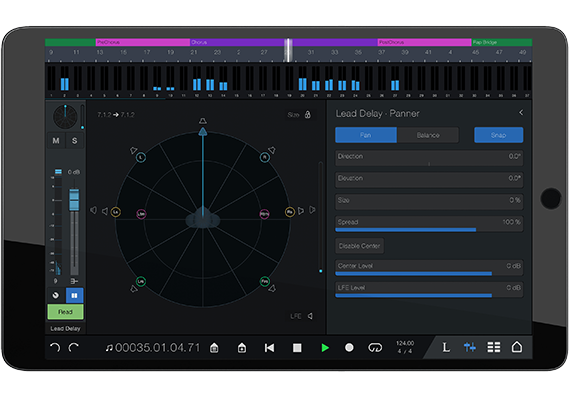Select the green left rear speaker node
Screen dimensions: 569x397
[x=141, y=281]
